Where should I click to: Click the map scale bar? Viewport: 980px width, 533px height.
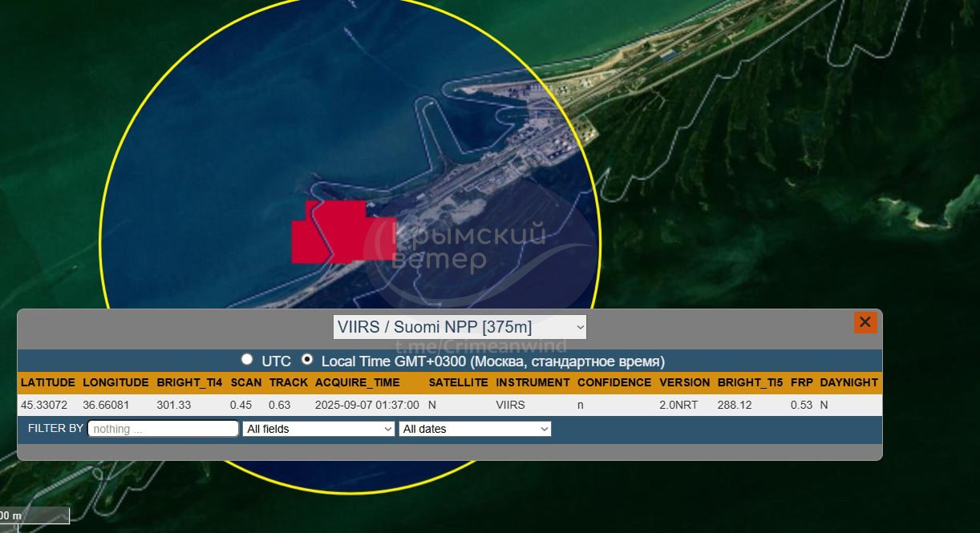[x=34, y=516]
